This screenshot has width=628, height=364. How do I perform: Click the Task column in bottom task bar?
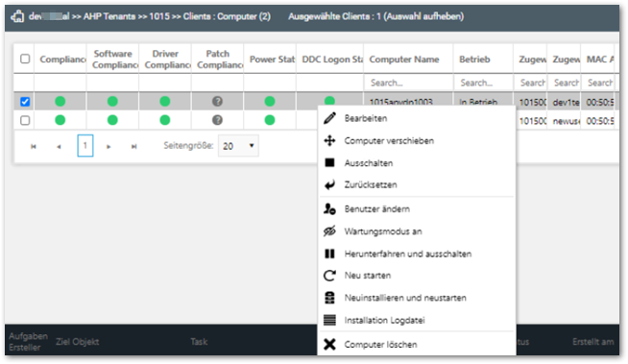[199, 342]
